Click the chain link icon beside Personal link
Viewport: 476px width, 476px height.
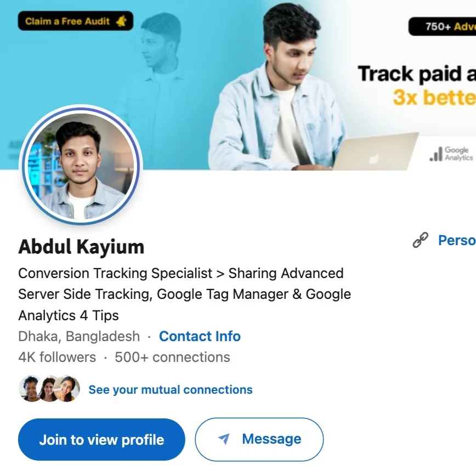[x=420, y=240]
